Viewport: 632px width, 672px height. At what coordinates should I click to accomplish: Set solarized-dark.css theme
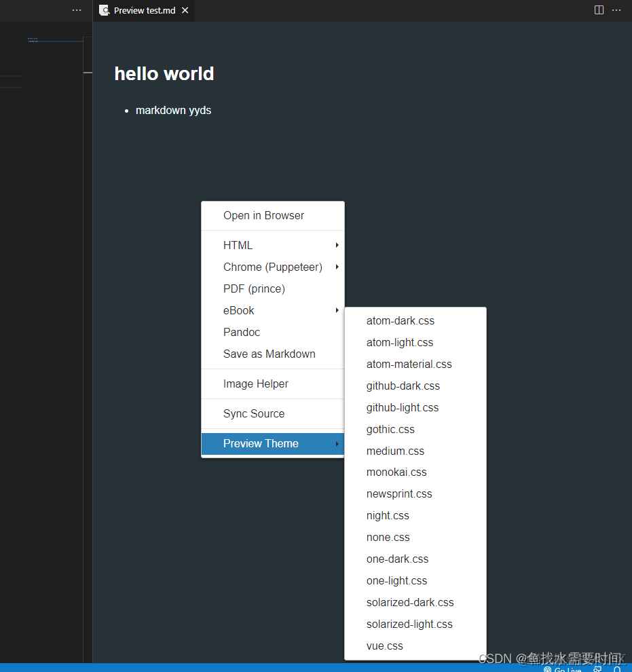point(415,603)
